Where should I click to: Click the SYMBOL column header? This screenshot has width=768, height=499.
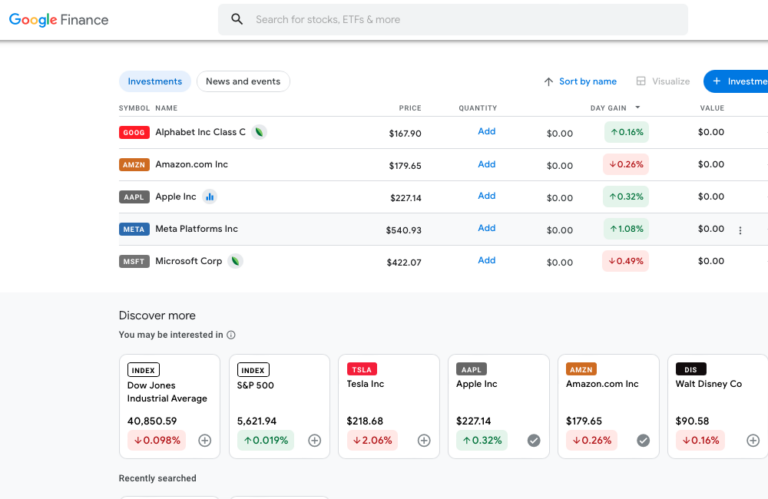click(x=134, y=108)
